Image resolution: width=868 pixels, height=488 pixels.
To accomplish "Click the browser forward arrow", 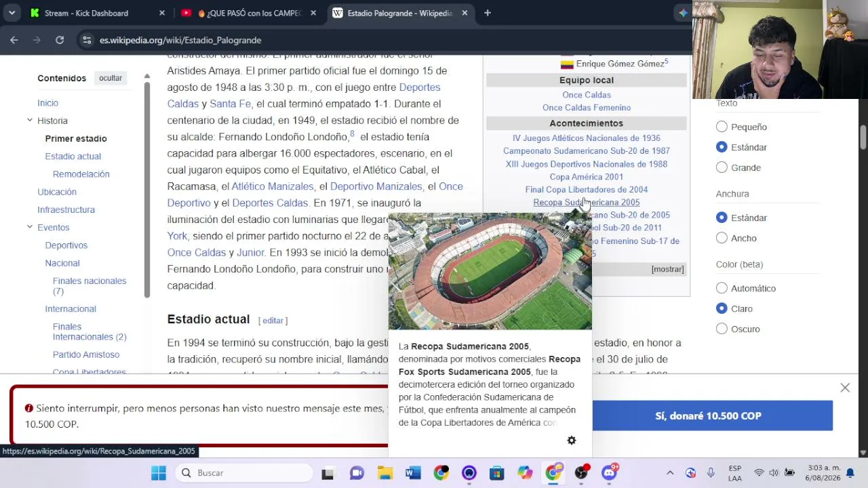I will coord(37,40).
